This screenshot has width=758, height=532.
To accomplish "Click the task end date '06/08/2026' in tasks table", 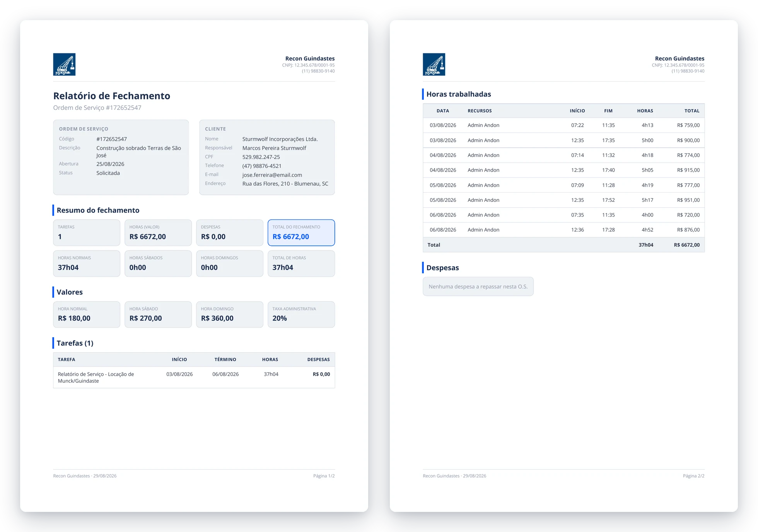I will [x=225, y=374].
